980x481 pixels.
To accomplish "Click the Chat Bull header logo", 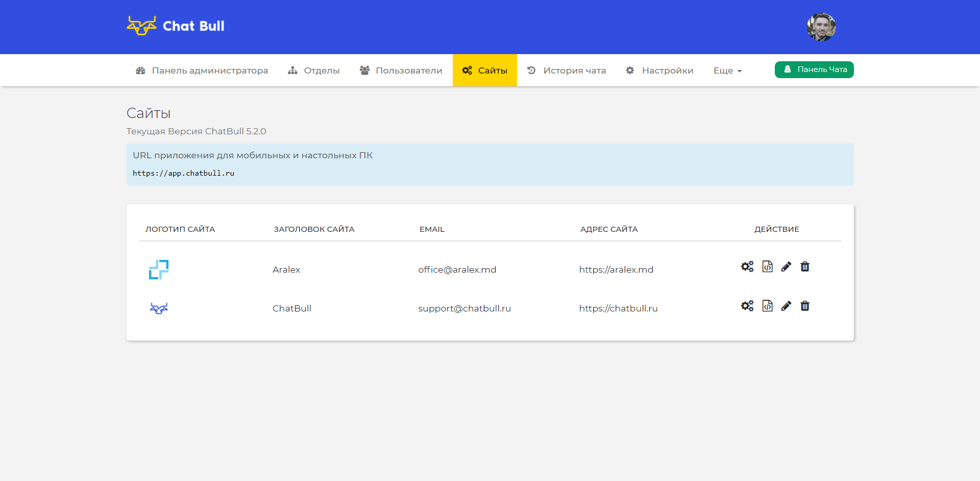I will click(176, 26).
